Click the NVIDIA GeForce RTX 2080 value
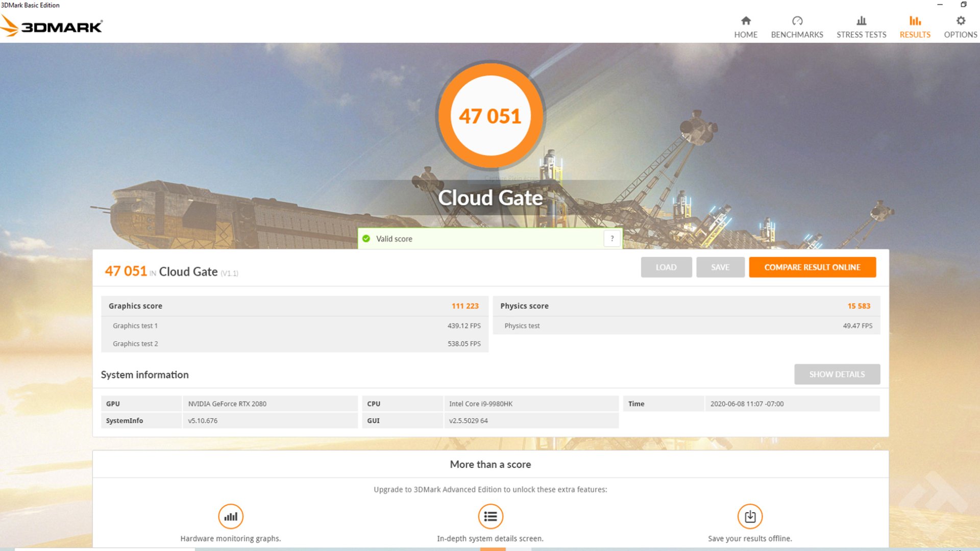Screen dimensions: 980x551 click(227, 404)
